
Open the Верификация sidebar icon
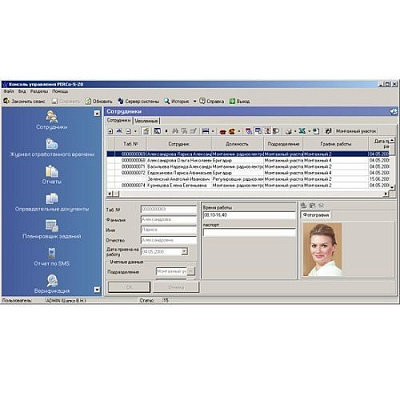(x=52, y=284)
